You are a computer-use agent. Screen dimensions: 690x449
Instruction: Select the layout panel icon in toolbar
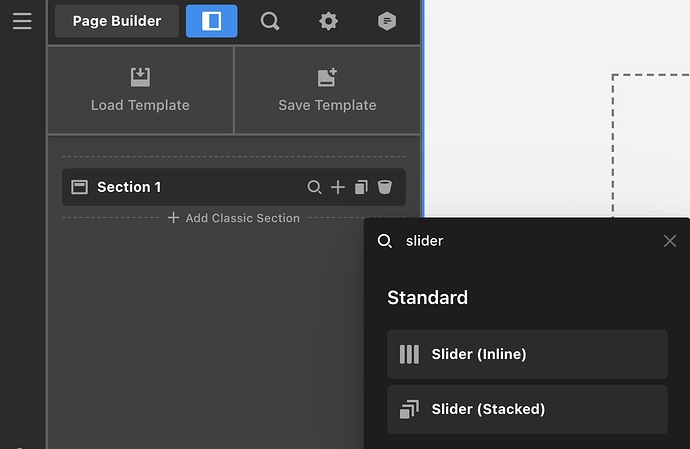[212, 21]
